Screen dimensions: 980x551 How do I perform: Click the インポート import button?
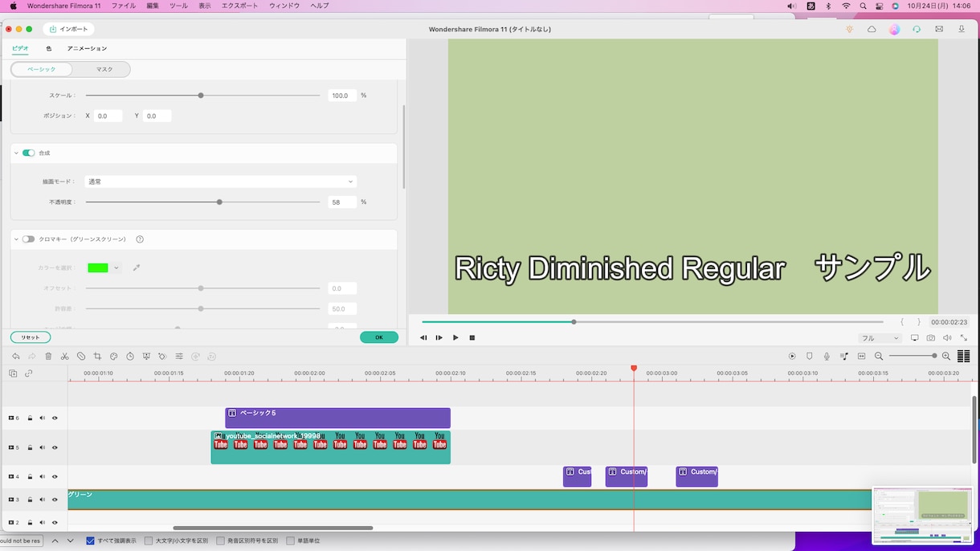point(69,29)
